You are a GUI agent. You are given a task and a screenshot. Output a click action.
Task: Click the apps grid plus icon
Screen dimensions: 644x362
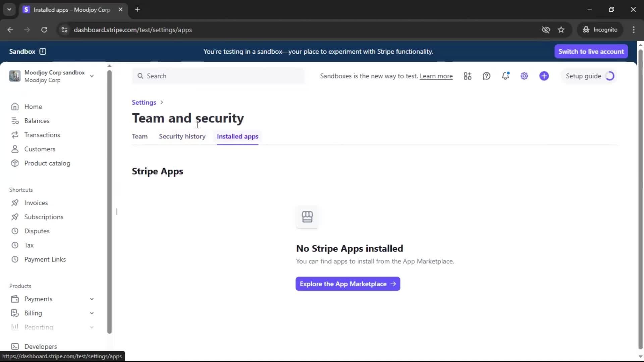click(x=468, y=76)
